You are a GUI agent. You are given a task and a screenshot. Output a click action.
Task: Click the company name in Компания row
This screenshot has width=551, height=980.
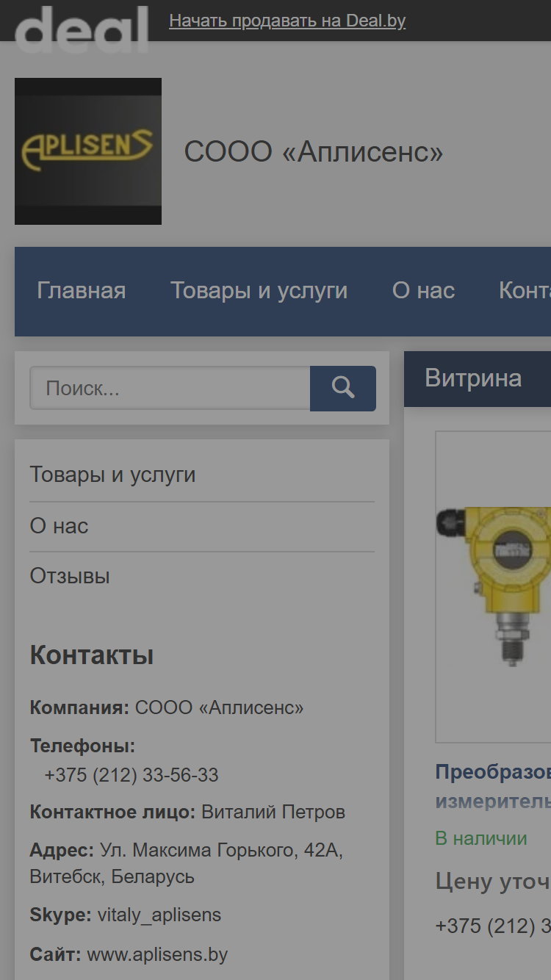click(x=220, y=707)
